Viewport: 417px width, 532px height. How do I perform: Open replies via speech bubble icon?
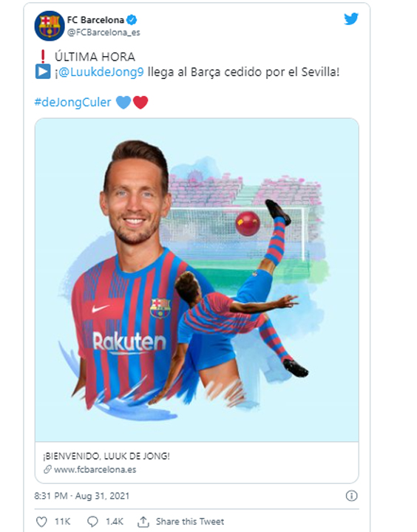92,522
